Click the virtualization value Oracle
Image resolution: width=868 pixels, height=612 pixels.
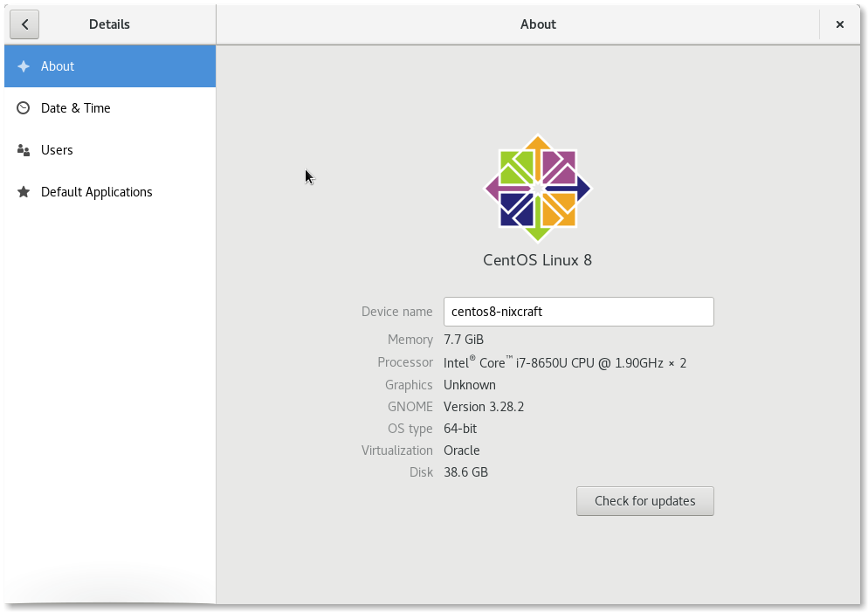[x=462, y=450]
